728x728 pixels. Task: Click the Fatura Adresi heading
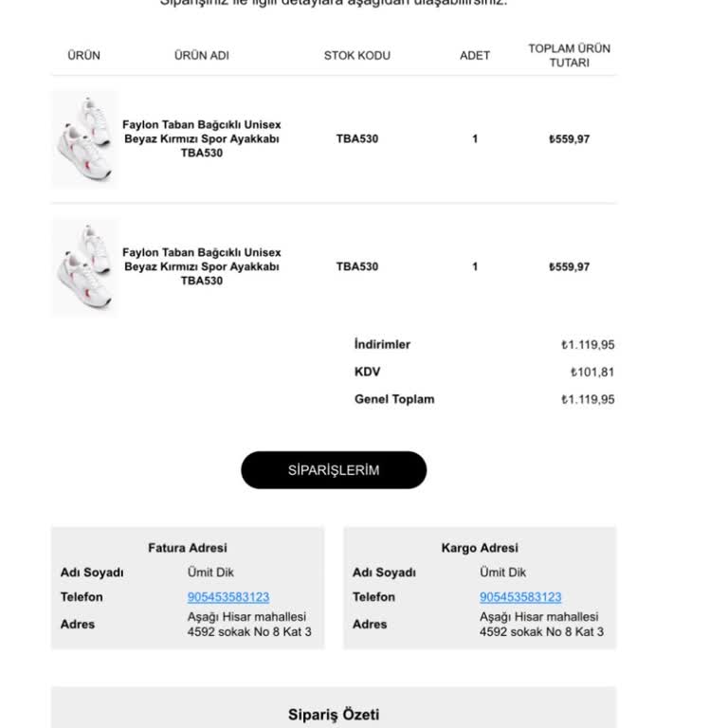click(x=188, y=548)
